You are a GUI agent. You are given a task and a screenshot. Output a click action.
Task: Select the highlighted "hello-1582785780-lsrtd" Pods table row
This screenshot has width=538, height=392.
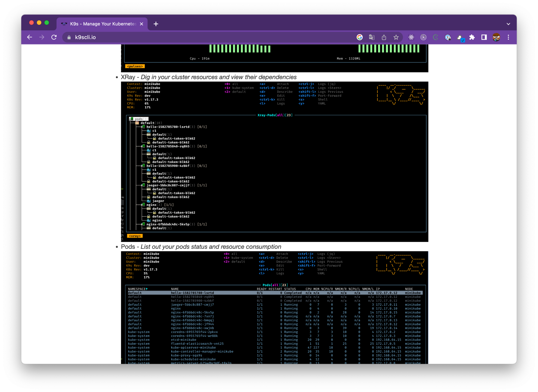(x=275, y=293)
